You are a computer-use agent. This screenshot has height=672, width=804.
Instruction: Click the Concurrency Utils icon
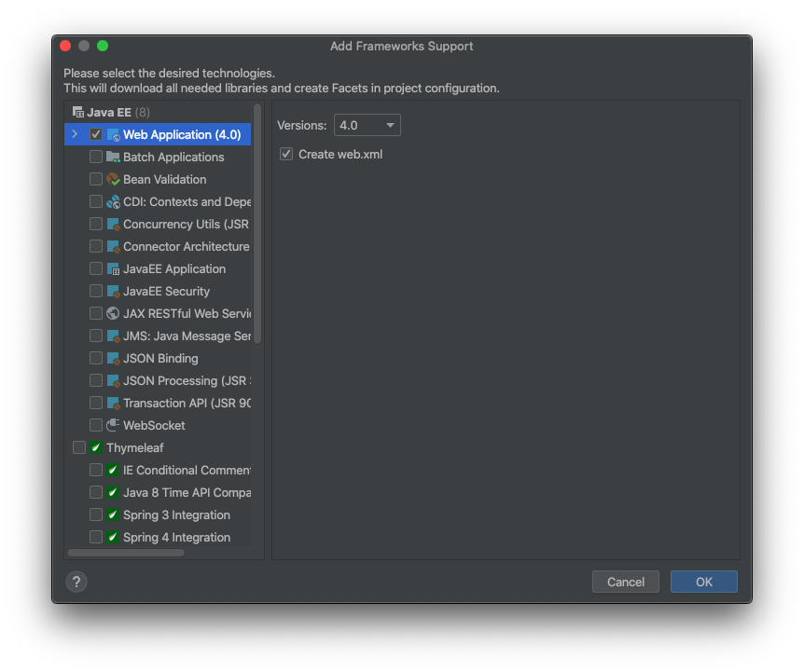113,225
